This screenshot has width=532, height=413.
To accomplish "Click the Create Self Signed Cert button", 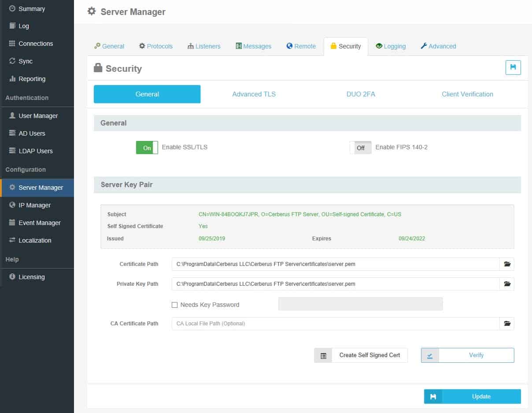I will [369, 355].
